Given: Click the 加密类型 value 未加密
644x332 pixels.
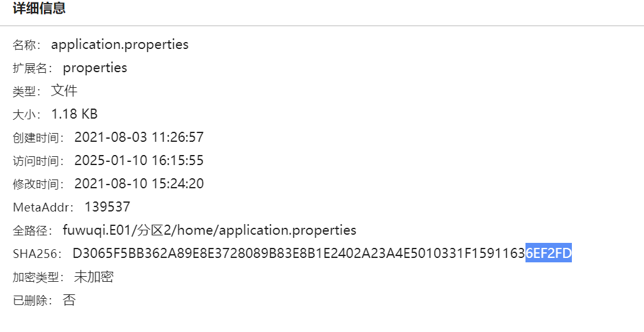Looking at the screenshot, I should 93,277.
